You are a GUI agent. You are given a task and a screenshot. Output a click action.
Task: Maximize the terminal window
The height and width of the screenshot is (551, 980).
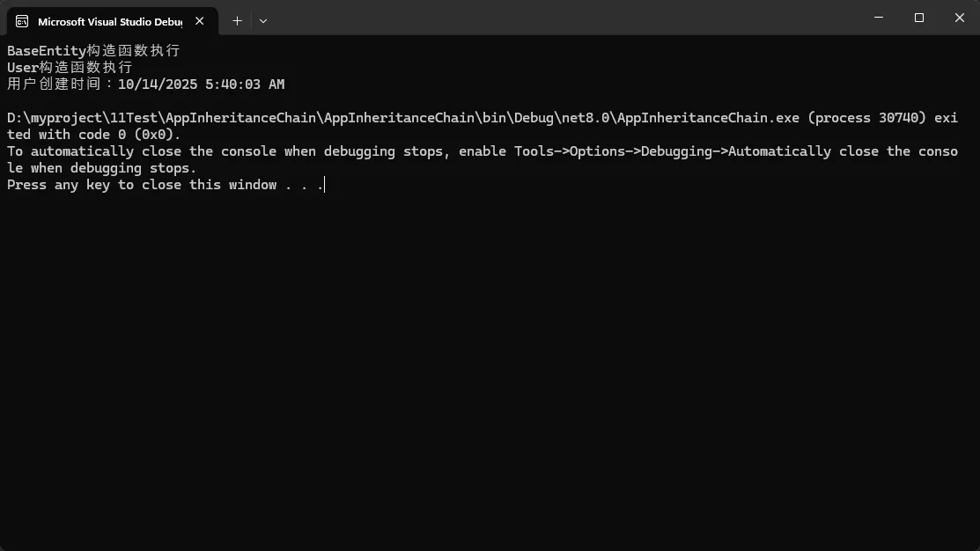(x=919, y=18)
